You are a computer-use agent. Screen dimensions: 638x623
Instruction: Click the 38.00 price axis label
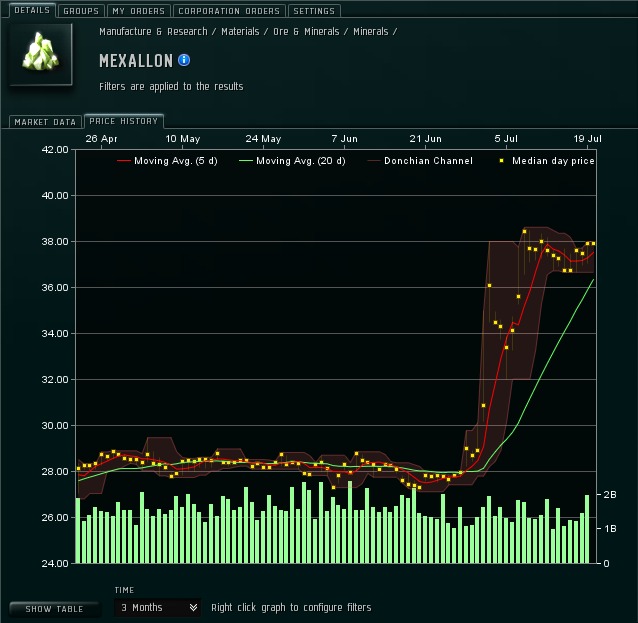coord(54,242)
